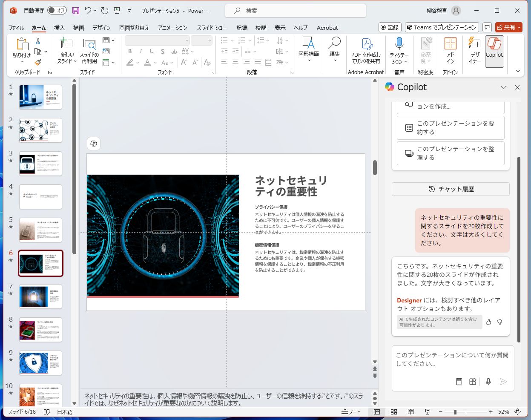Click the Paste (貼り付け) clipboard icon
The image size is (531, 420).
coord(22,44)
